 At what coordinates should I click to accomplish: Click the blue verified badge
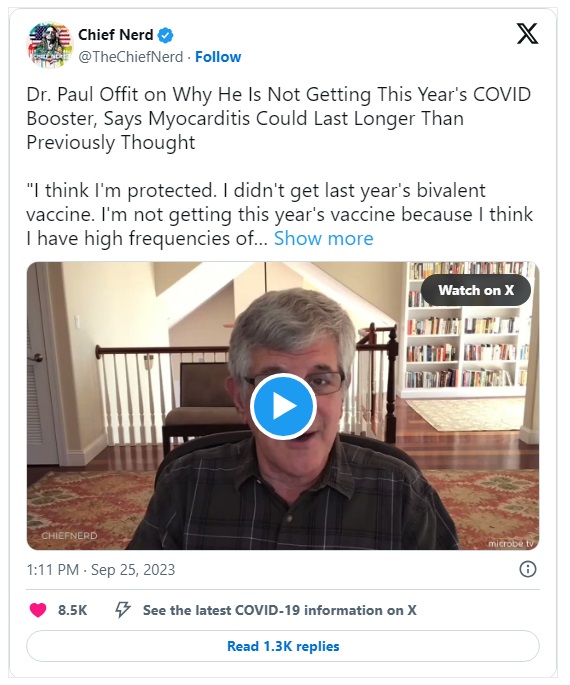point(166,35)
